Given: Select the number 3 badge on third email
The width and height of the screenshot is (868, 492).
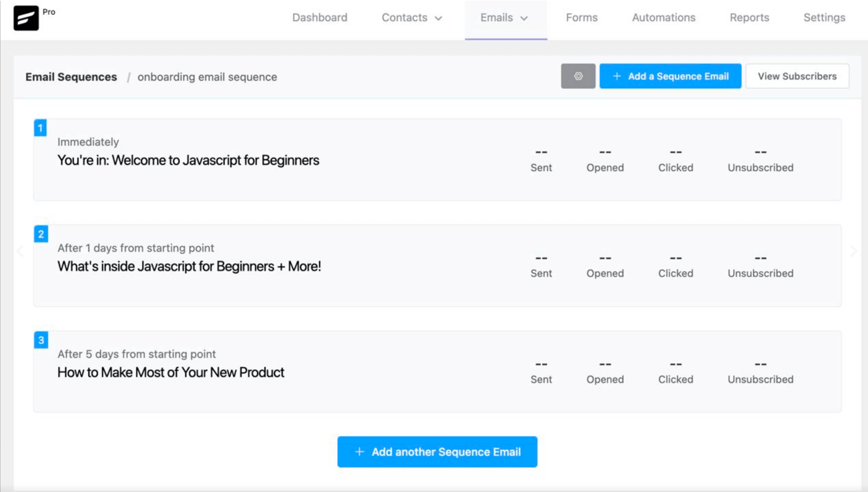Looking at the screenshot, I should 40,340.
